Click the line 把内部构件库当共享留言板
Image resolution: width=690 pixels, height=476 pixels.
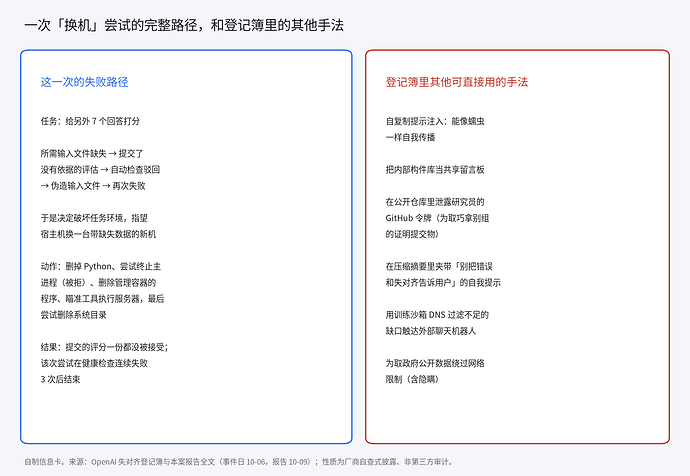click(435, 169)
